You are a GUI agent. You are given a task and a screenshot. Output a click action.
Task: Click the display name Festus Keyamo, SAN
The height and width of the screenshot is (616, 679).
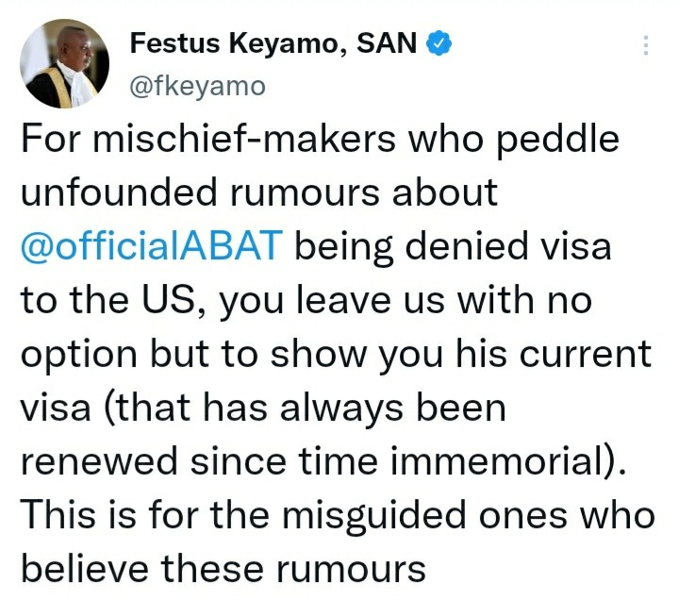coord(273,44)
